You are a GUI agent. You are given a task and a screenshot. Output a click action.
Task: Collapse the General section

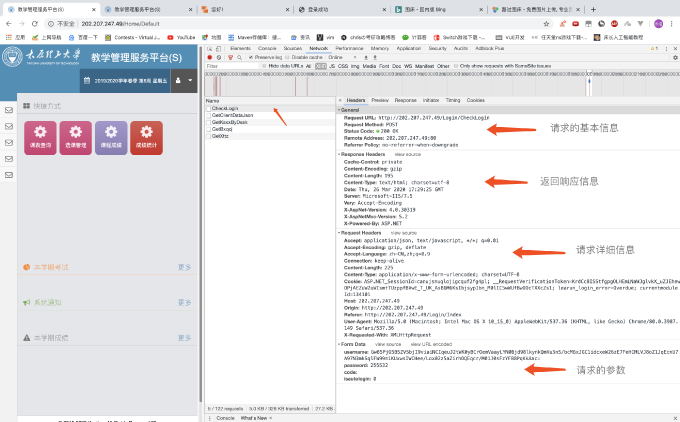click(339, 110)
